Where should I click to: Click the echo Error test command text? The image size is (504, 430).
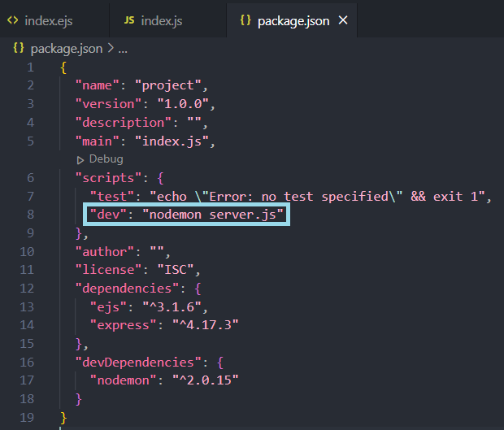point(318,197)
